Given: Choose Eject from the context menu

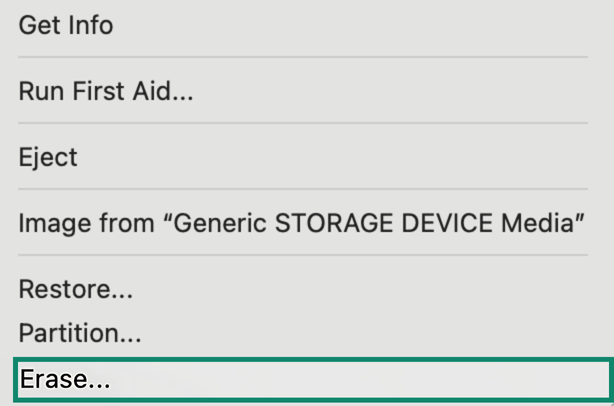Looking at the screenshot, I should pyautogui.click(x=48, y=157).
